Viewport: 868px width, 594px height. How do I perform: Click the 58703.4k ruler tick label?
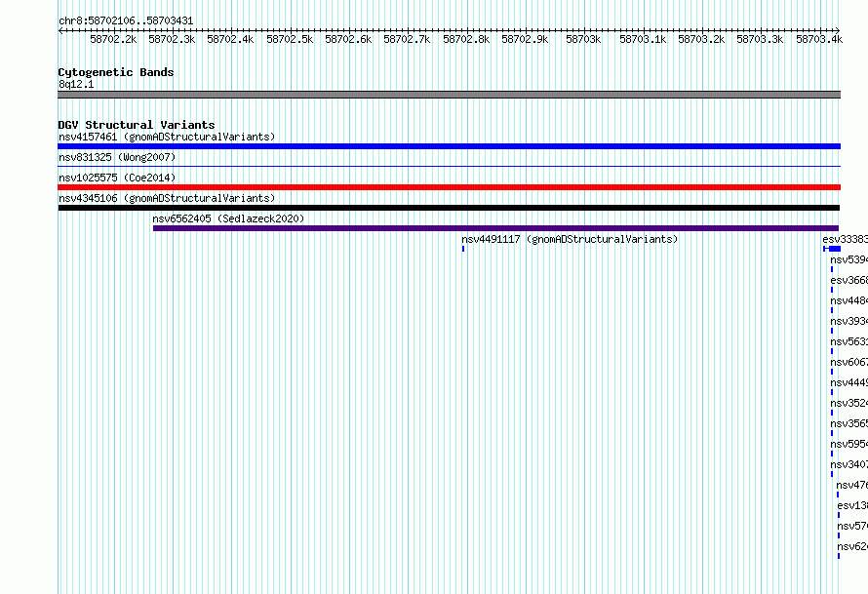(819, 39)
